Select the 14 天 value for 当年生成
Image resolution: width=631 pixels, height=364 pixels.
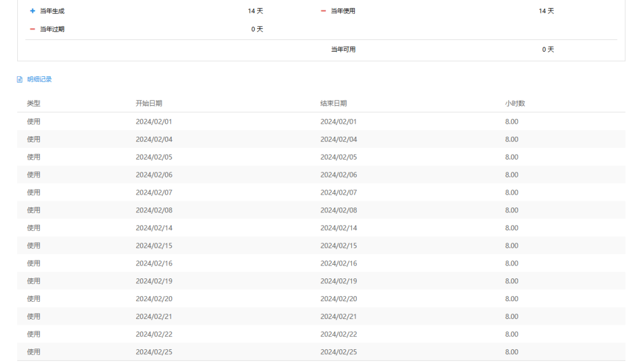tap(256, 11)
